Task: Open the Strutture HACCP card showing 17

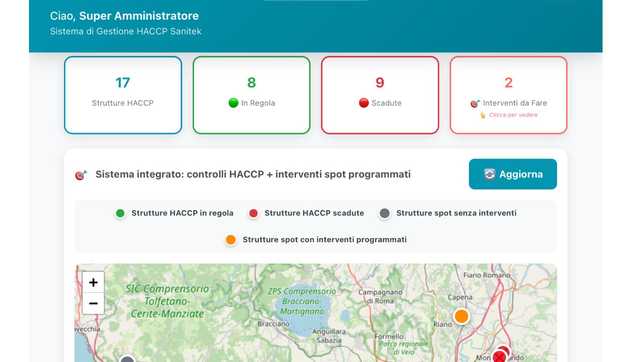Action: point(123,94)
